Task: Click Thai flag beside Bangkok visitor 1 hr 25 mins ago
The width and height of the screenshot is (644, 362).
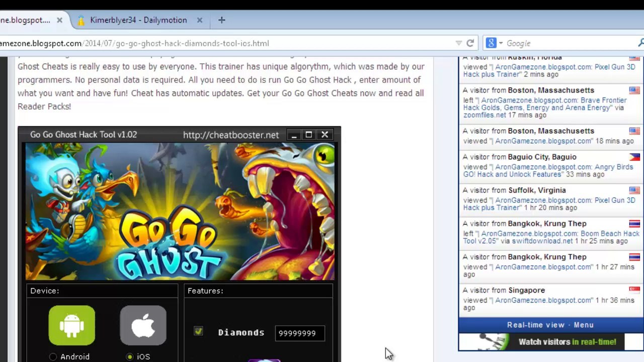Action: pyautogui.click(x=634, y=224)
